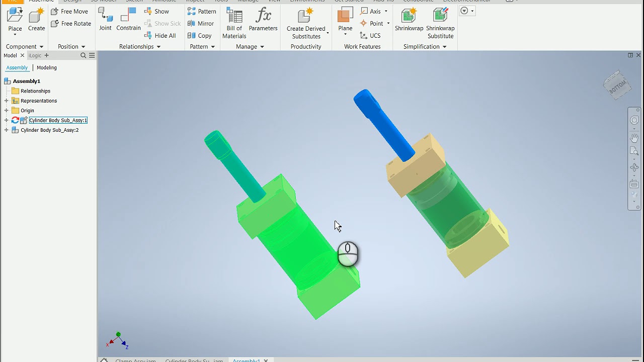Expand Cylinder Body Sub_Assy:2 node
This screenshot has width=644, height=362.
[x=7, y=130]
